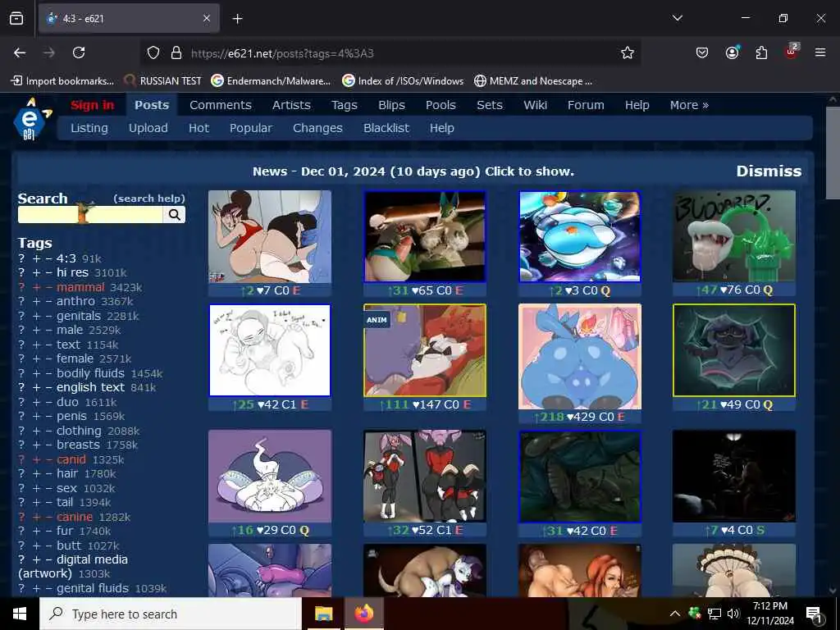Open the Popular posts view

[251, 128]
